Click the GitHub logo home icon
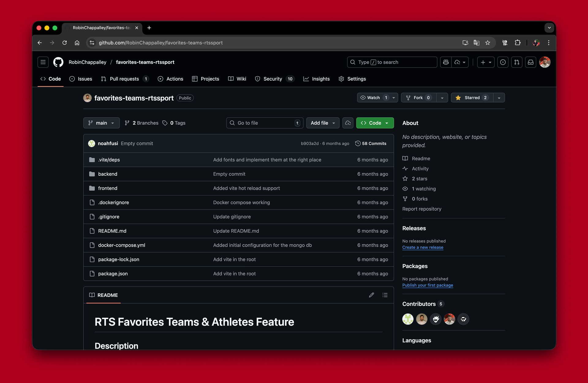588x383 pixels. 58,62
